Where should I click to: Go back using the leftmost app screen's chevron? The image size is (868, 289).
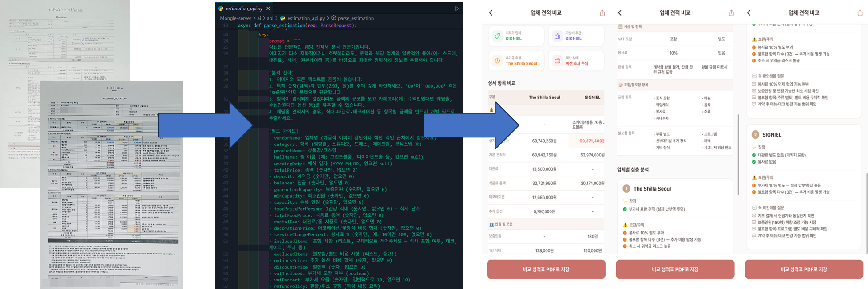[x=491, y=13]
